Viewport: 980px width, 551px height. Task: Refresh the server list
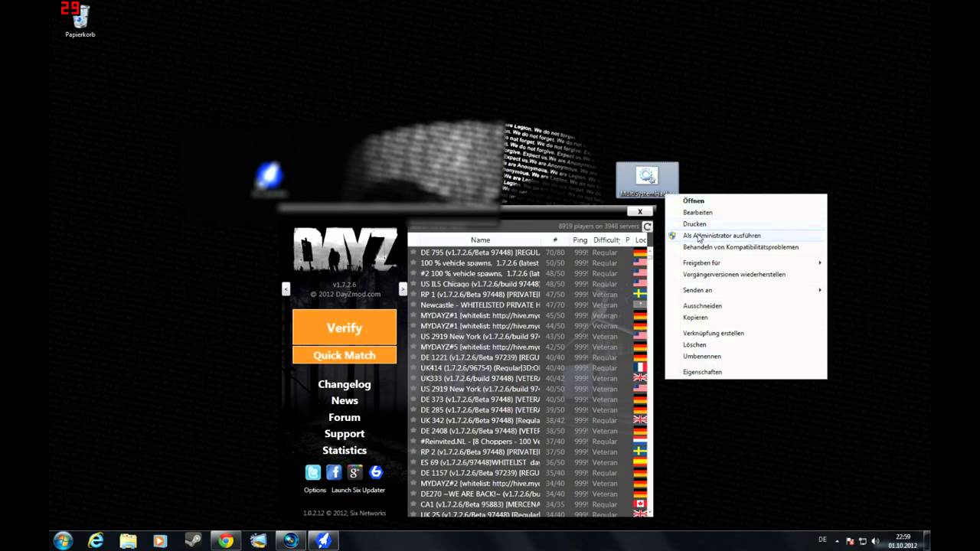coord(647,227)
